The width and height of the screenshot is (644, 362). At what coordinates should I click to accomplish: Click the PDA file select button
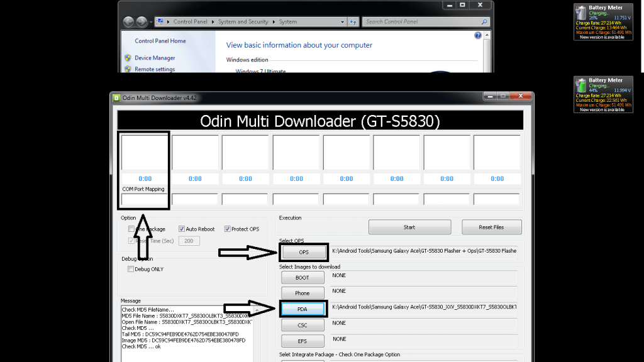[x=303, y=309]
